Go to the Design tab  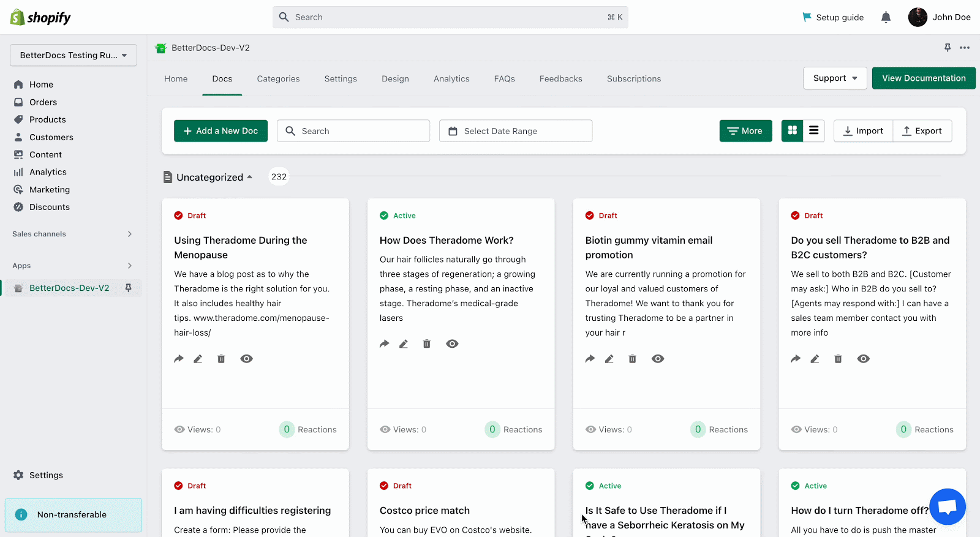point(396,79)
